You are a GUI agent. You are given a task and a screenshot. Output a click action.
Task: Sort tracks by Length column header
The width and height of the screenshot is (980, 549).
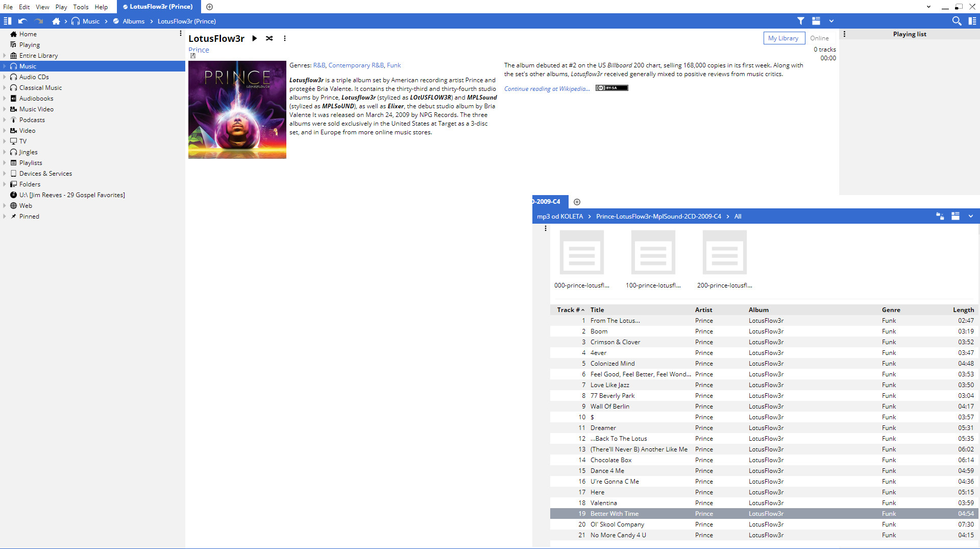pyautogui.click(x=963, y=310)
